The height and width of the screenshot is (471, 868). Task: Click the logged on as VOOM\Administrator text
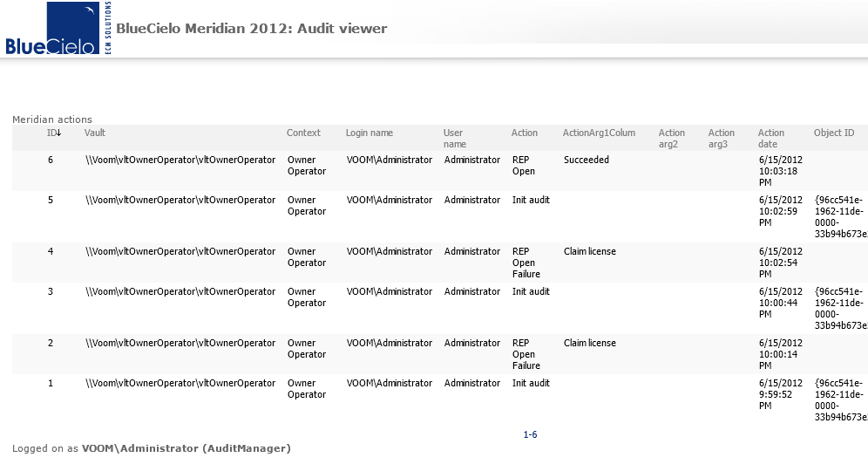coord(151,448)
